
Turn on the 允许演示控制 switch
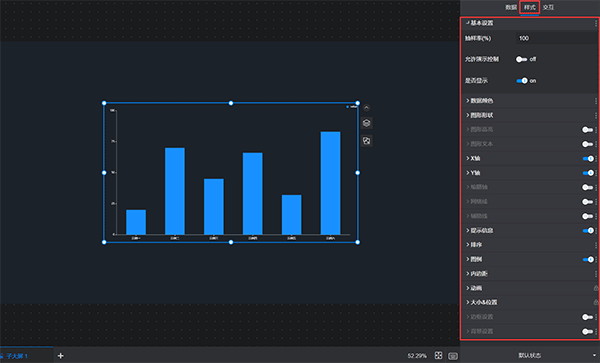pyautogui.click(x=521, y=59)
